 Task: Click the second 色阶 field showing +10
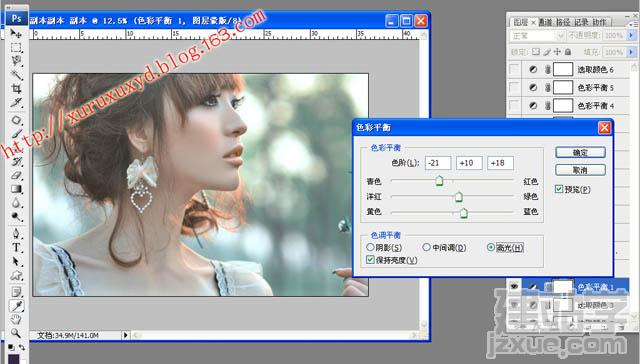tap(469, 163)
